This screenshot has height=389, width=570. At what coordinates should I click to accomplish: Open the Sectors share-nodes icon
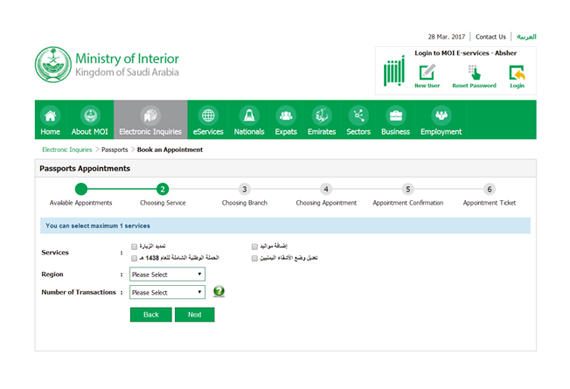[x=358, y=116]
